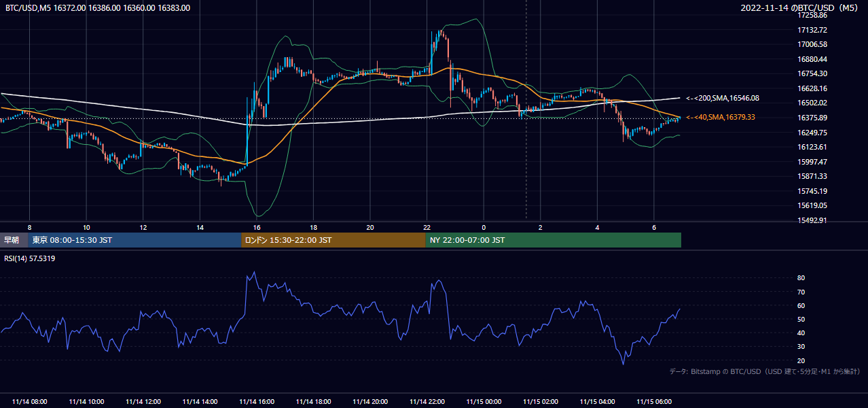Click the price axis label 16880.44

click(812, 59)
